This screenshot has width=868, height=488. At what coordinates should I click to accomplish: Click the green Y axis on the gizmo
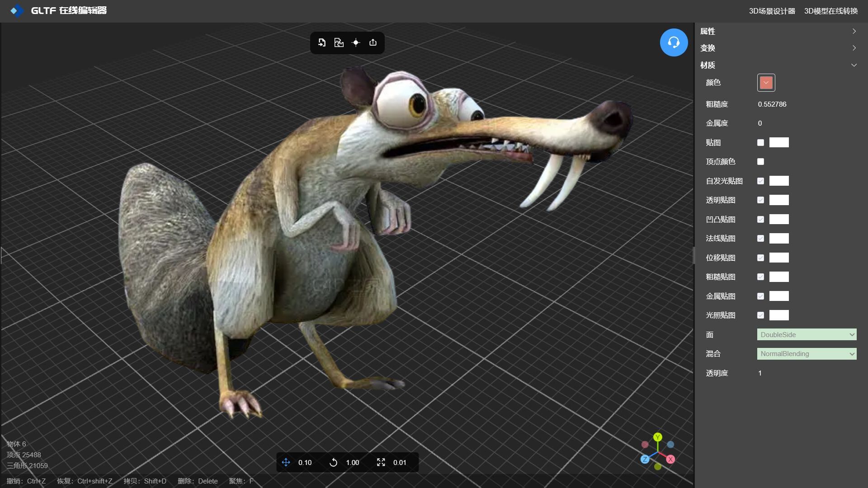[658, 437]
